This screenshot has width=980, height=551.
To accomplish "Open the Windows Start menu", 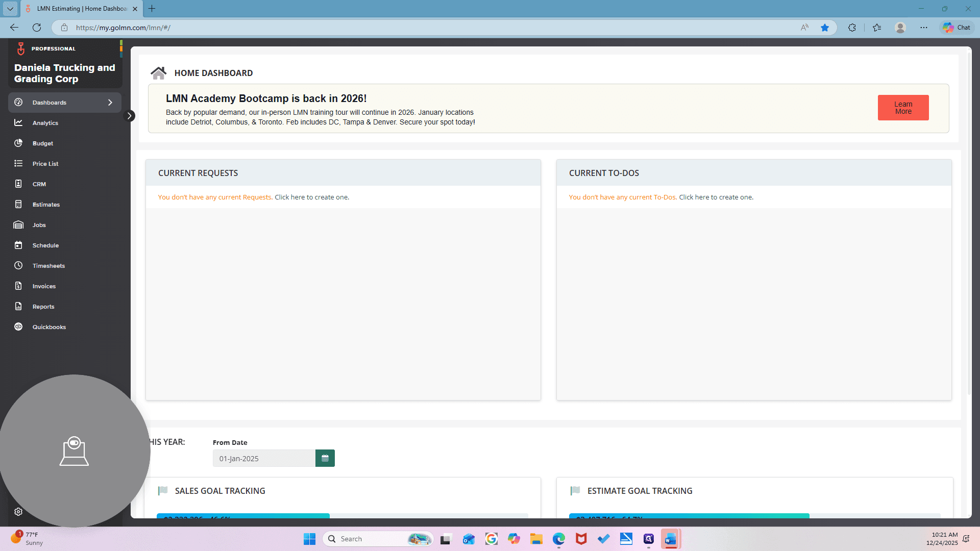I will tap(309, 539).
